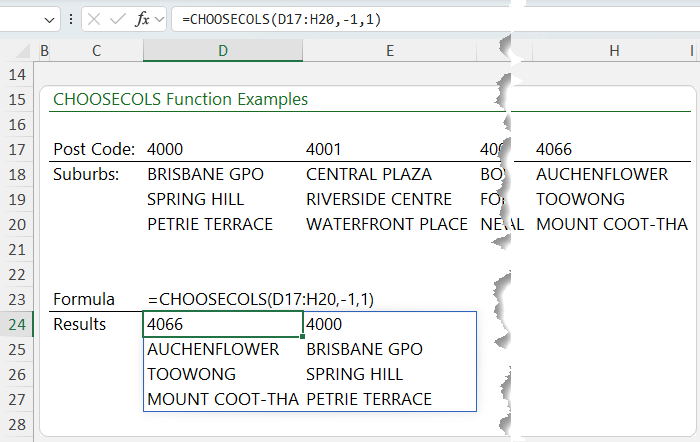Select BRISBANE GPO in row 25

pos(364,349)
